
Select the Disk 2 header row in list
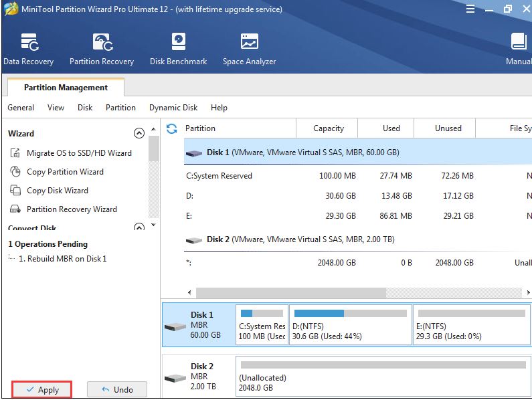[x=358, y=239]
